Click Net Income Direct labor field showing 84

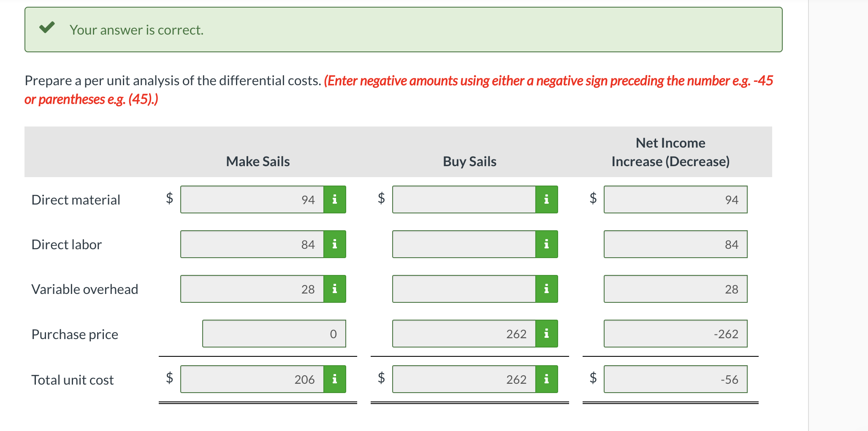point(675,244)
